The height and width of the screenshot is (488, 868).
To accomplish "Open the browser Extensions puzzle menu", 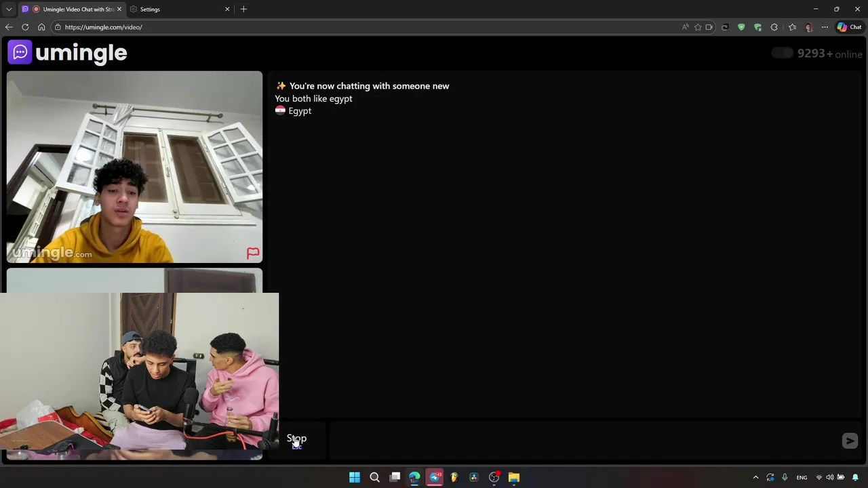I will [774, 27].
